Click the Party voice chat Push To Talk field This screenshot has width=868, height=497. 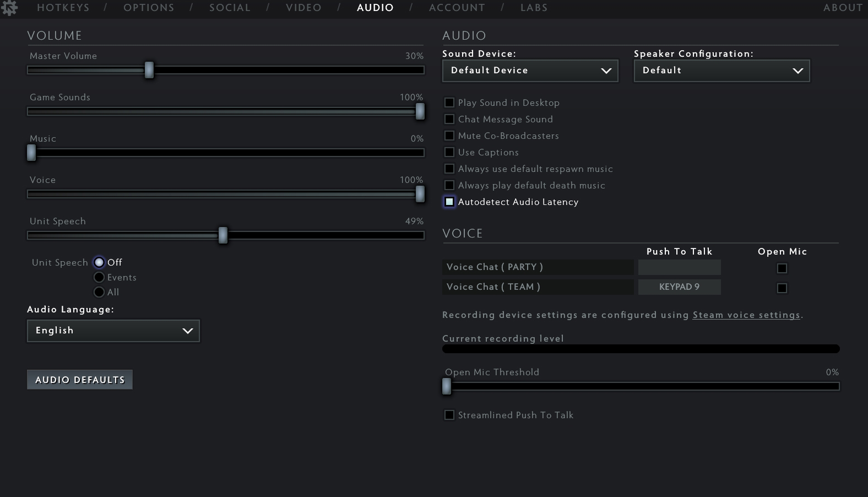coord(679,267)
